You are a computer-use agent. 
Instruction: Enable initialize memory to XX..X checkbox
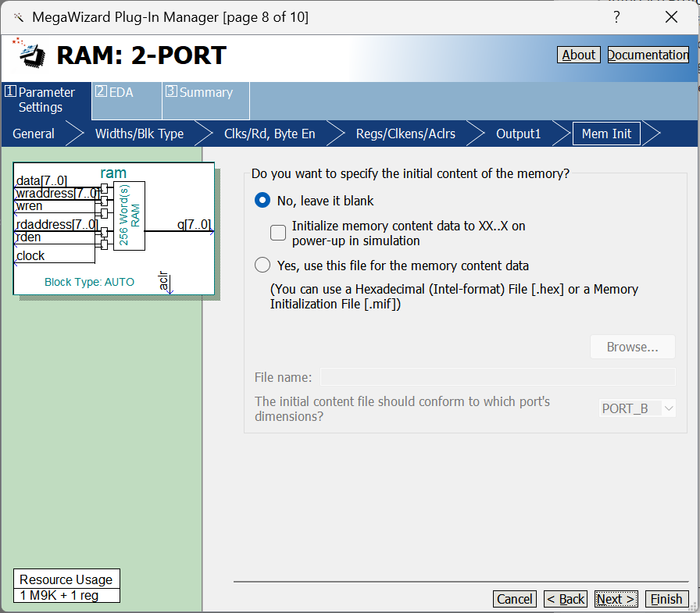[278, 233]
